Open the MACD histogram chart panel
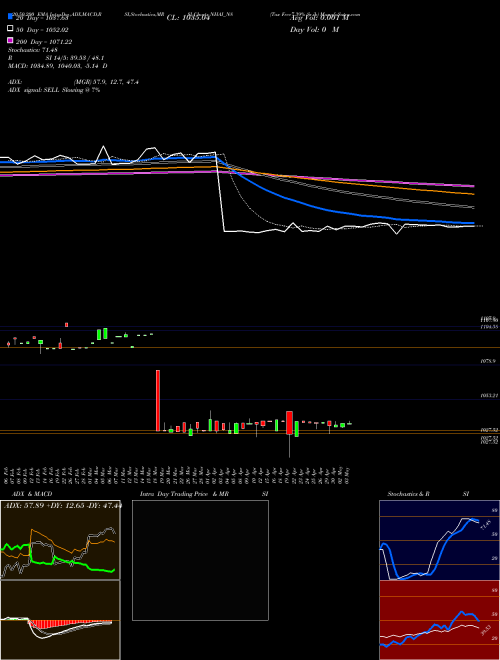The image size is (500, 660). [x=60, y=620]
